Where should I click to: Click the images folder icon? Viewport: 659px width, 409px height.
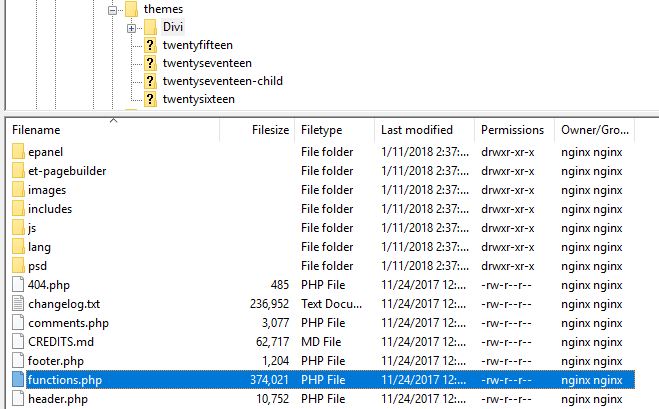(19, 190)
